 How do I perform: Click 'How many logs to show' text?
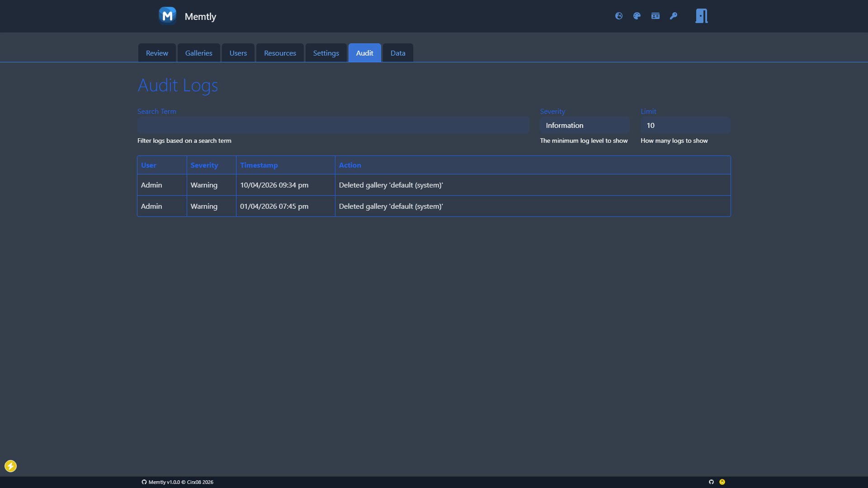point(674,141)
